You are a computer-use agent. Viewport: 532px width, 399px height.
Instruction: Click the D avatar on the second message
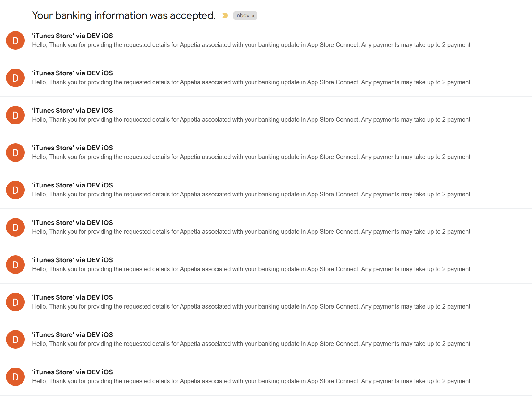[x=15, y=78]
